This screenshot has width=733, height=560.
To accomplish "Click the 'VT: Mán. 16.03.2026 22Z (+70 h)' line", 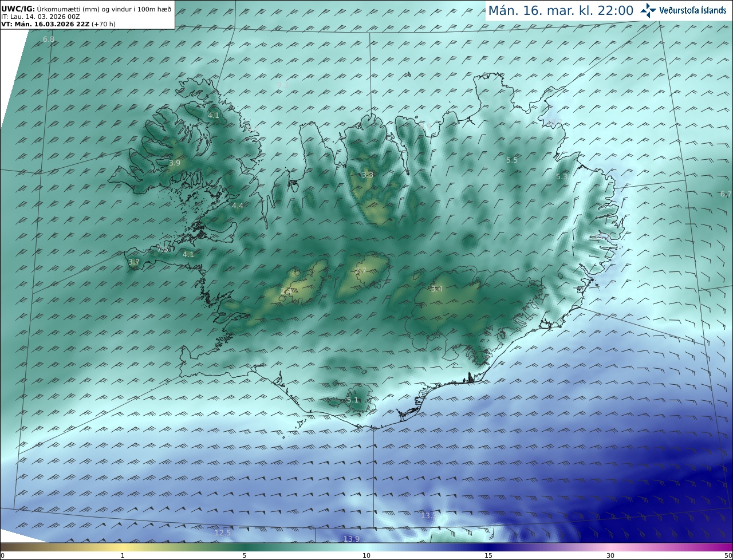I will [x=58, y=24].
